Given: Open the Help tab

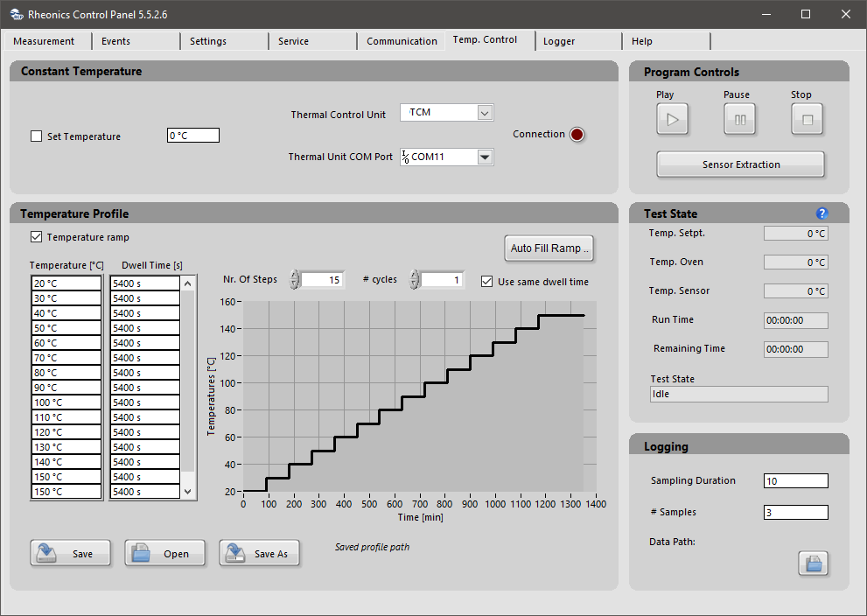Looking at the screenshot, I should tap(667, 41).
